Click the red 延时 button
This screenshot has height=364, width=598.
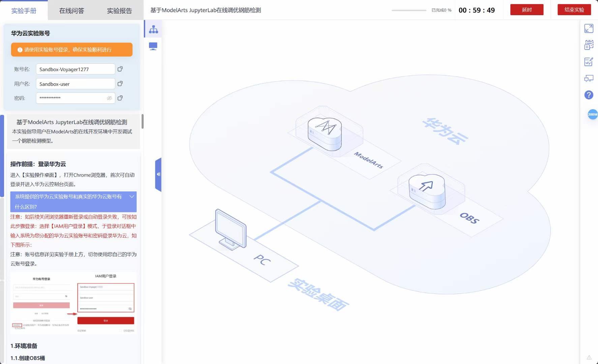pyautogui.click(x=527, y=10)
